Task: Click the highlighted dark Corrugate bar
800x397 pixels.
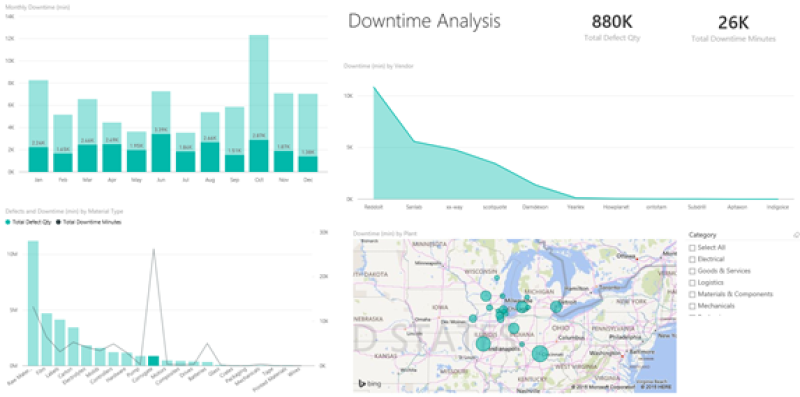Action: (x=154, y=361)
